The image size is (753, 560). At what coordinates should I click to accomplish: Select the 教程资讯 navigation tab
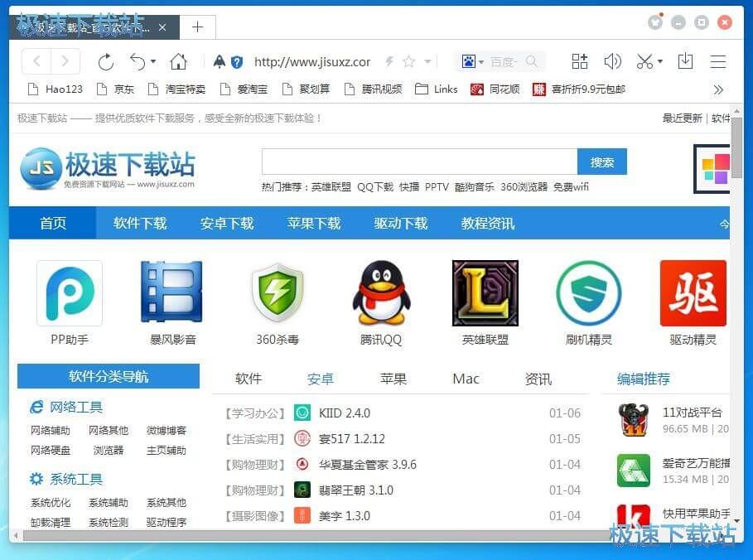coord(487,224)
